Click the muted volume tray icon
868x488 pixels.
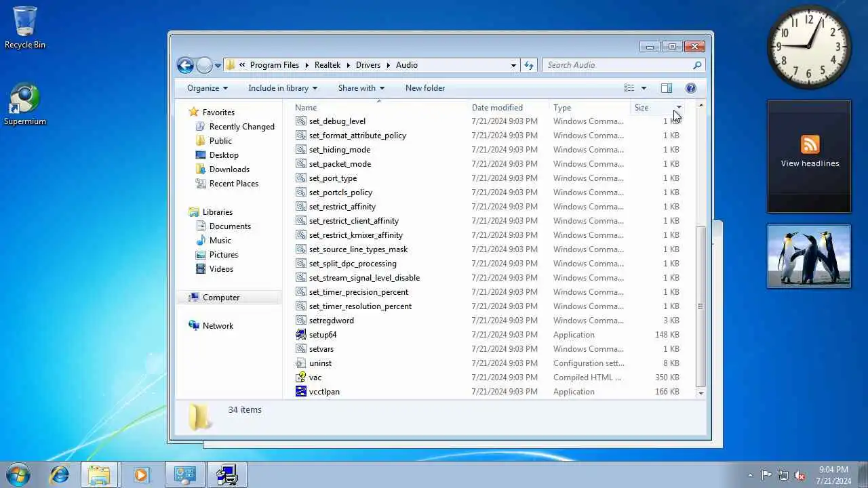pyautogui.click(x=800, y=475)
